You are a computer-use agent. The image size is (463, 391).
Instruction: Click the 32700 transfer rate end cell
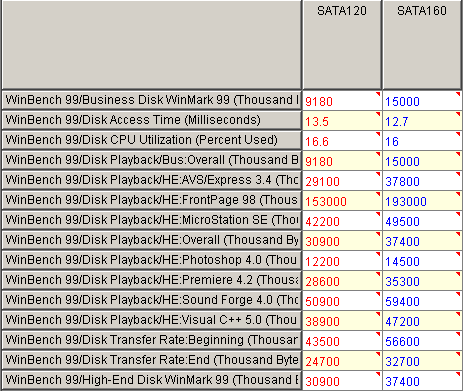[422, 360]
